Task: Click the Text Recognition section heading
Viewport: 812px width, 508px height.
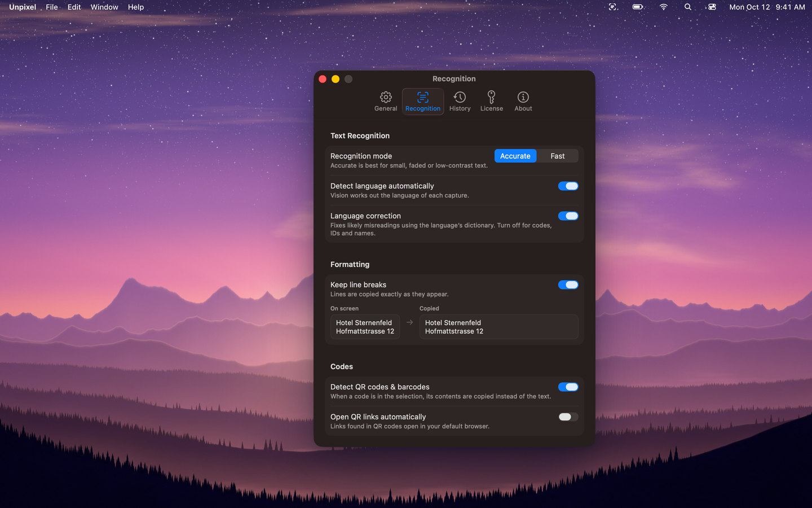Action: click(x=360, y=136)
